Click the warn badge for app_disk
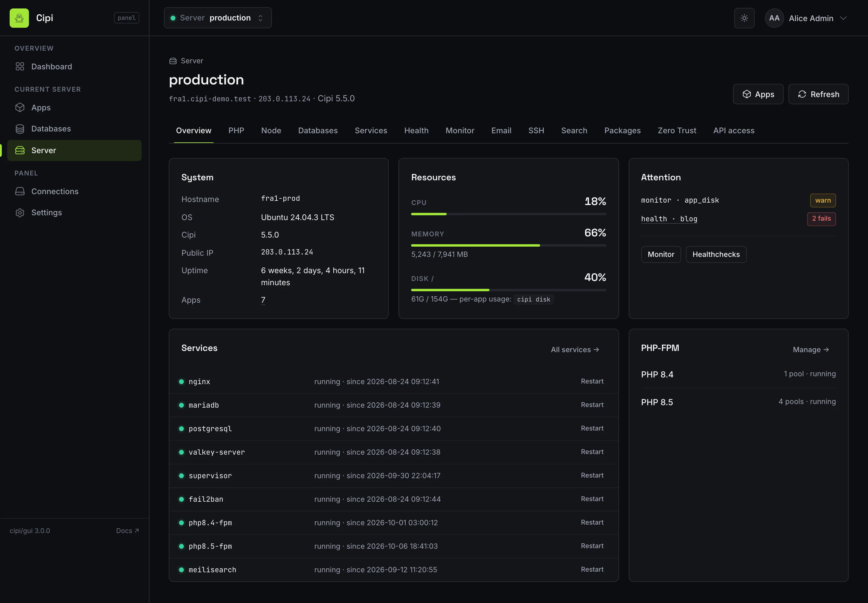The image size is (868, 603). point(823,200)
